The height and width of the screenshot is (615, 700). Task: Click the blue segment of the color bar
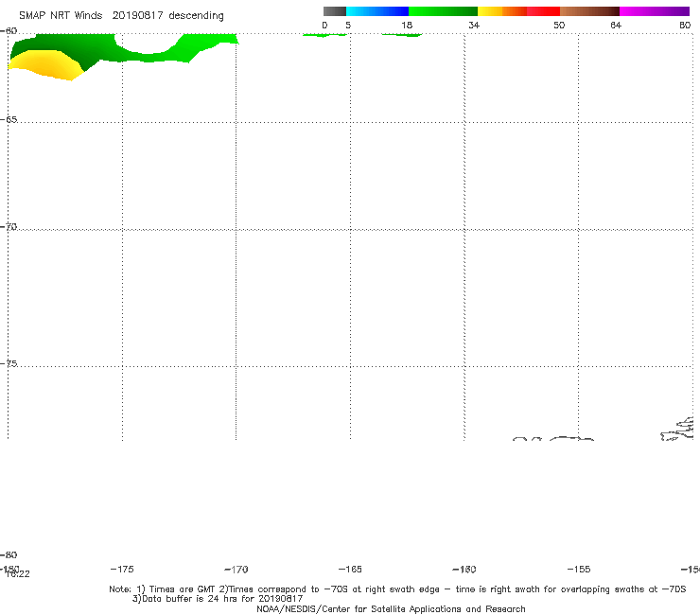pyautogui.click(x=377, y=11)
